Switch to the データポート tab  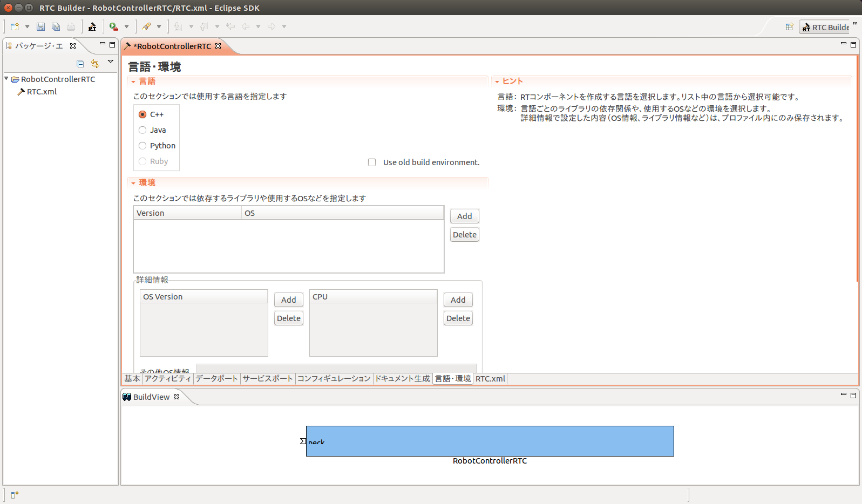point(216,379)
